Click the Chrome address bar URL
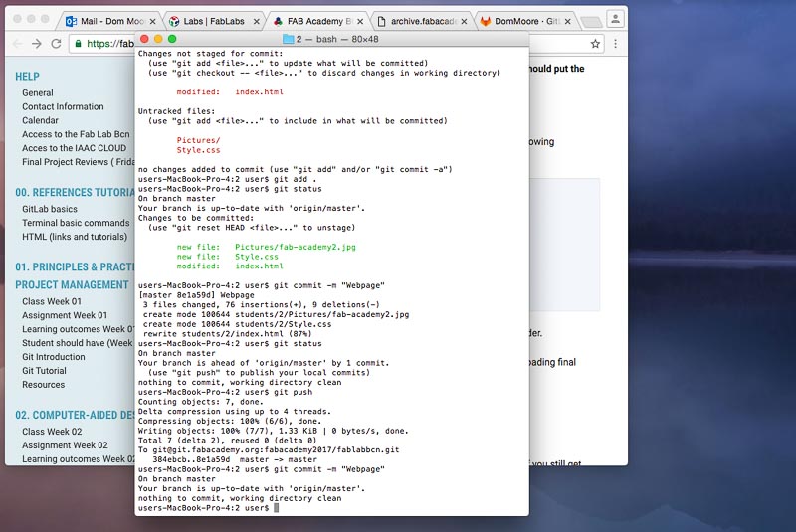796x532 pixels. [x=110, y=44]
